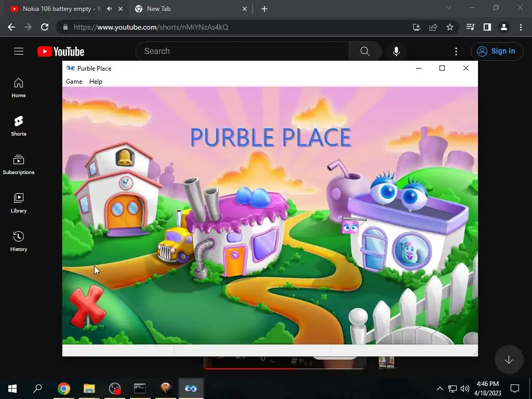The image size is (532, 399).
Task: Open the Help menu in Purble Place
Action: coord(96,82)
